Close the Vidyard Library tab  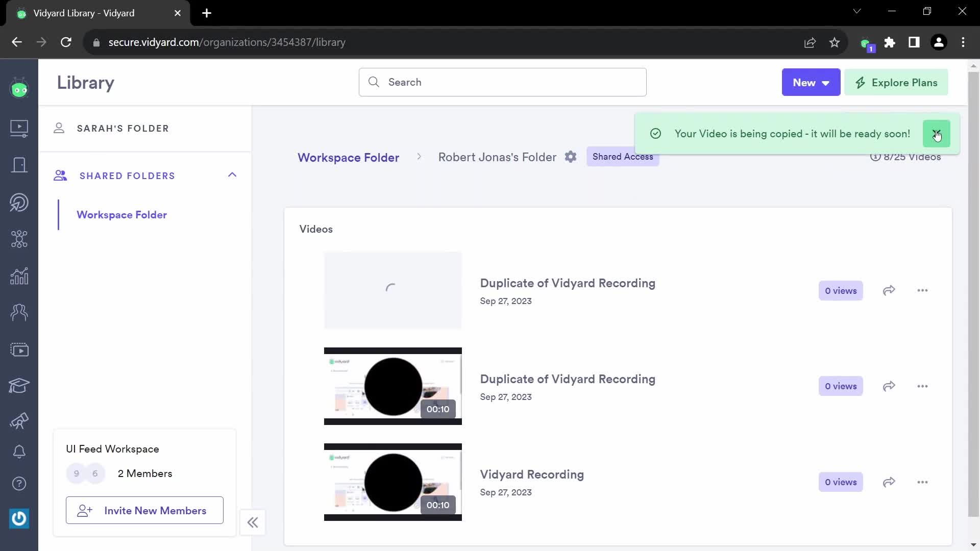(178, 13)
